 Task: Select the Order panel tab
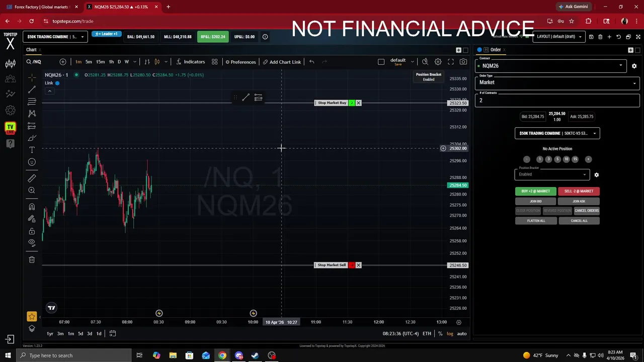pos(496,50)
